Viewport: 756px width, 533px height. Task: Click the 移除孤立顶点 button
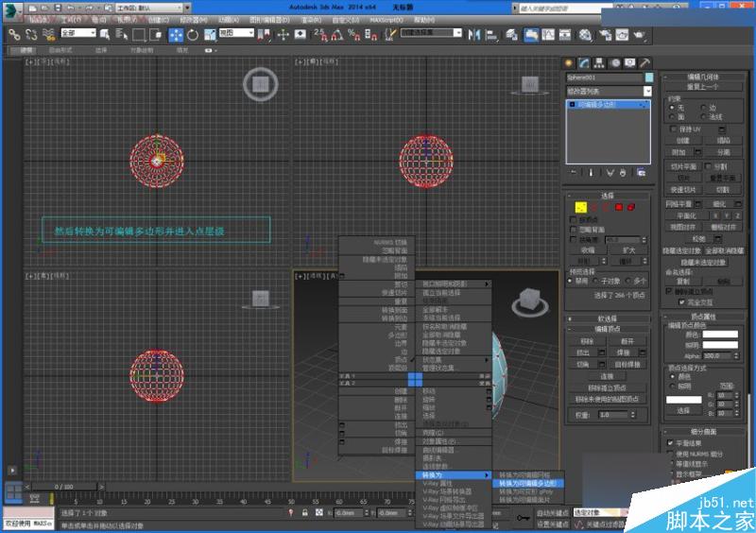point(607,387)
